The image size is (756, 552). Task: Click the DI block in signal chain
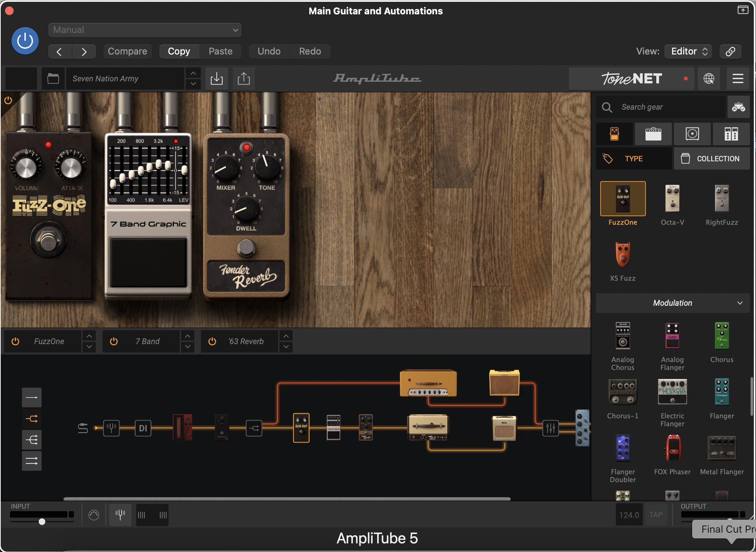coord(143,428)
